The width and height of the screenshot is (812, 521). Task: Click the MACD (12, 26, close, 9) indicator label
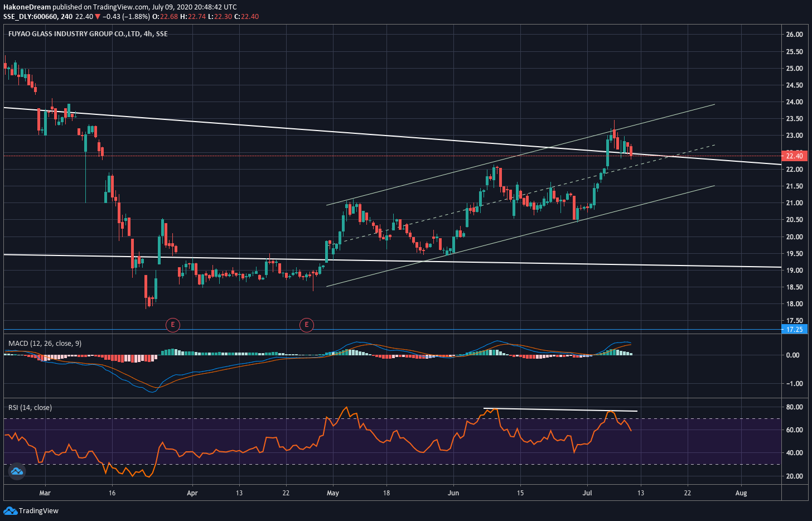[45, 343]
